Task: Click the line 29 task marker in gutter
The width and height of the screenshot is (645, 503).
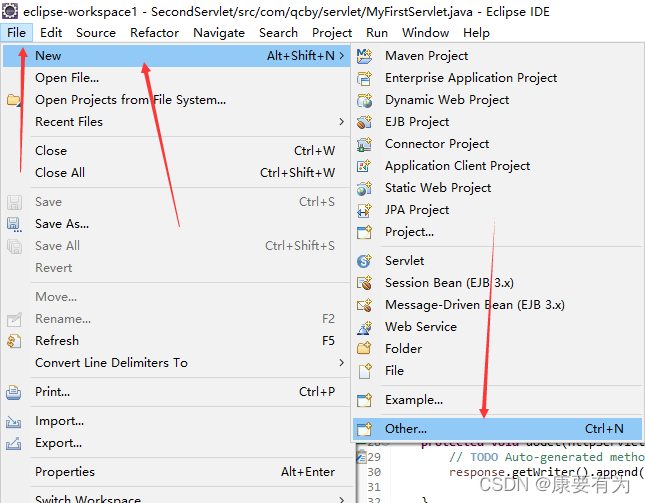Action: [361, 457]
